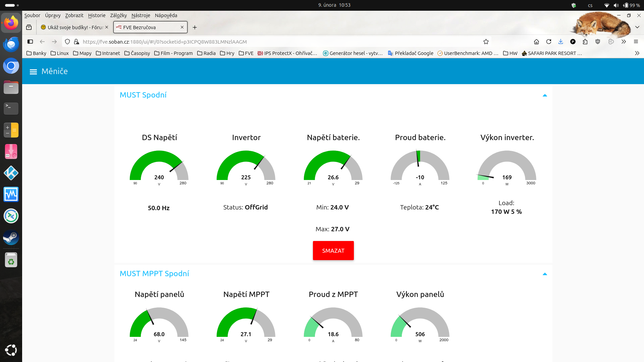Open the Měniče hamburger side menu

point(33,72)
